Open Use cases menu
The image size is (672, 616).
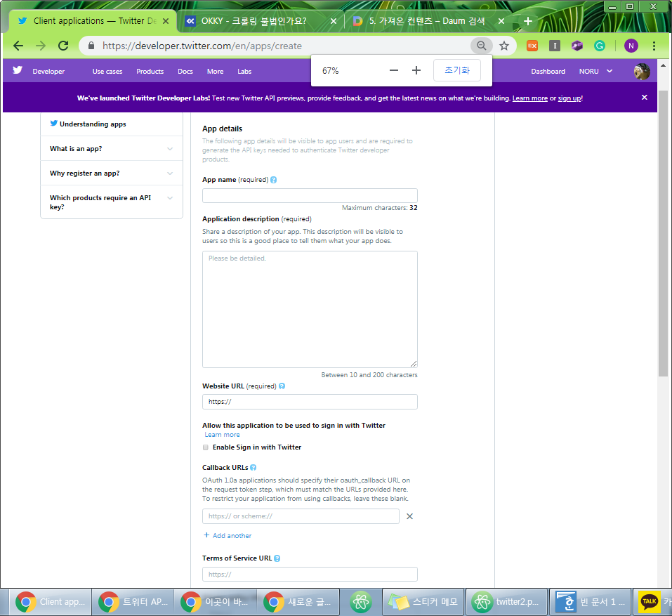(107, 72)
